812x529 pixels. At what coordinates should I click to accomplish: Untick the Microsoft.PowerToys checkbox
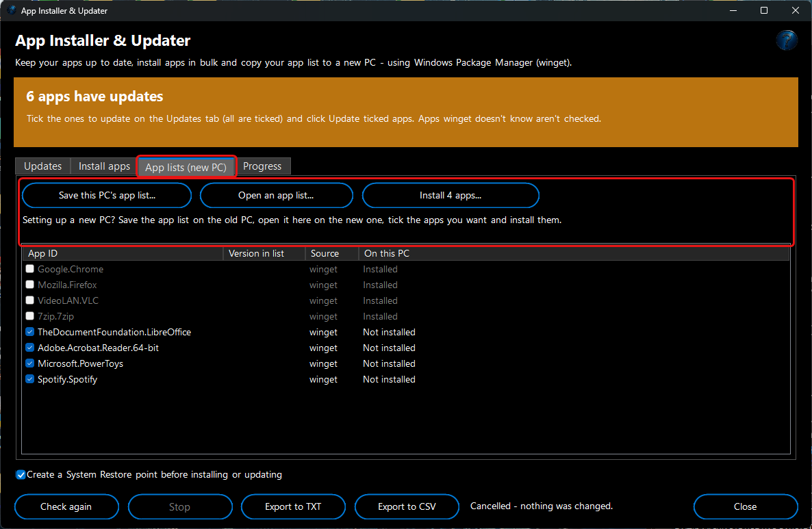coord(30,363)
